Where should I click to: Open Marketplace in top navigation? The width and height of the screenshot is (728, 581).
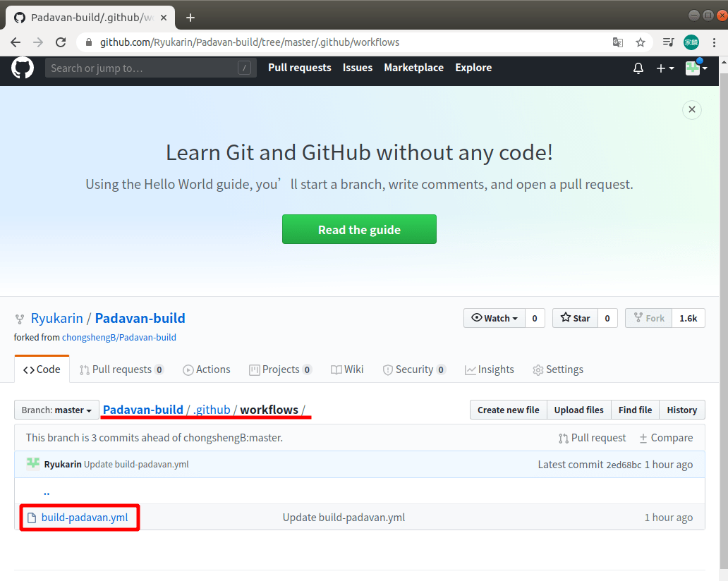tap(413, 68)
